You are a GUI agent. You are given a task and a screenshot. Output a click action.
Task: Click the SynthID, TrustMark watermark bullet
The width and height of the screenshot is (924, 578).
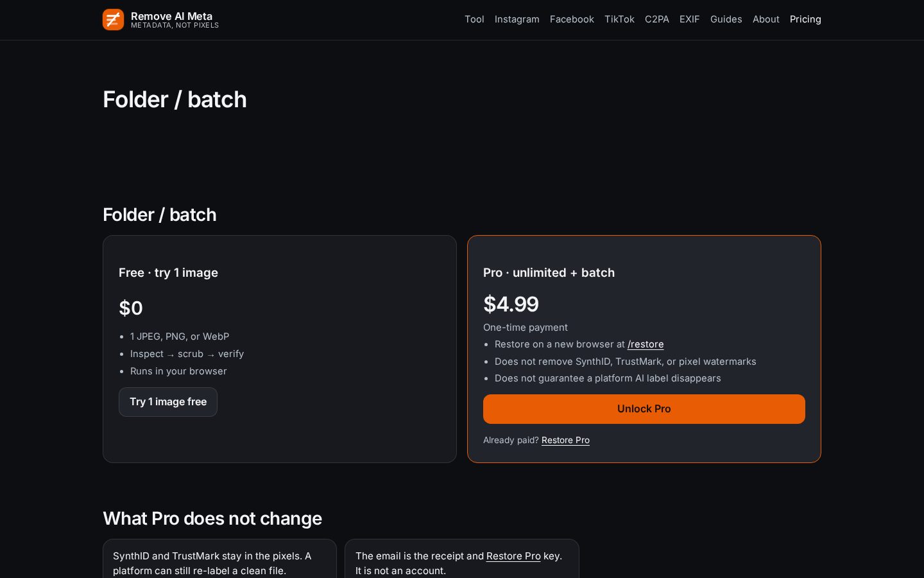[626, 362]
